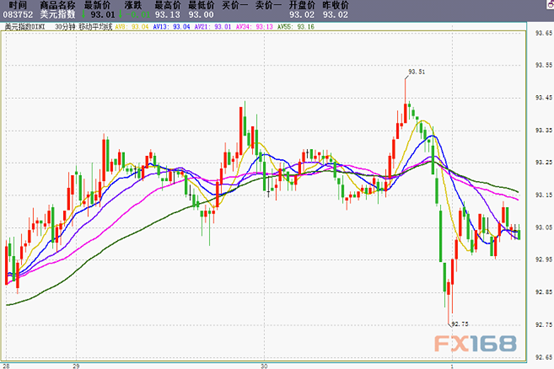Click the 93.51 high price label
The width and height of the screenshot is (554, 369).
pyautogui.click(x=417, y=72)
